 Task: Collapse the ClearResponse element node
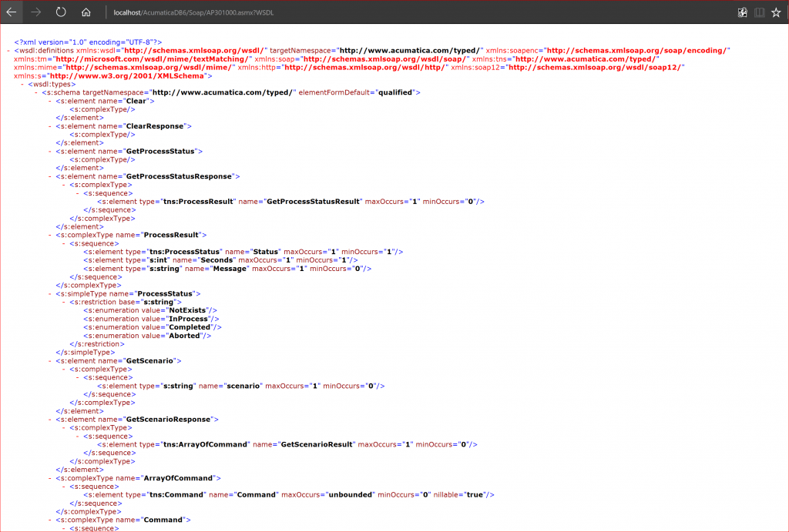click(x=50, y=126)
